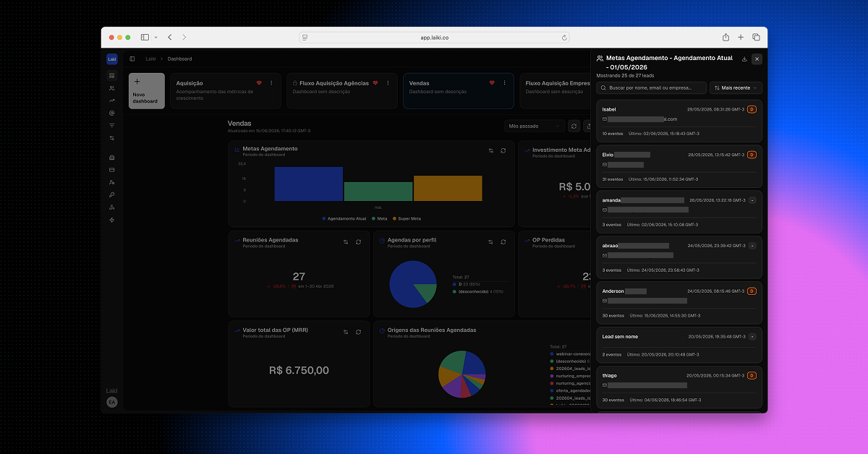Image resolution: width=868 pixels, height=454 pixels.
Task: Select the lightning bolt icon in the sidebar
Action: 112,220
